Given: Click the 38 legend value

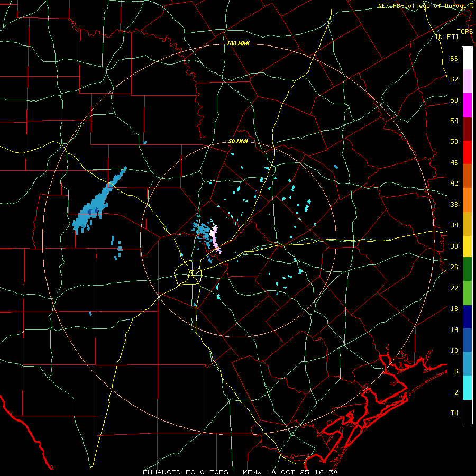Looking at the screenshot, I should 454,204.
